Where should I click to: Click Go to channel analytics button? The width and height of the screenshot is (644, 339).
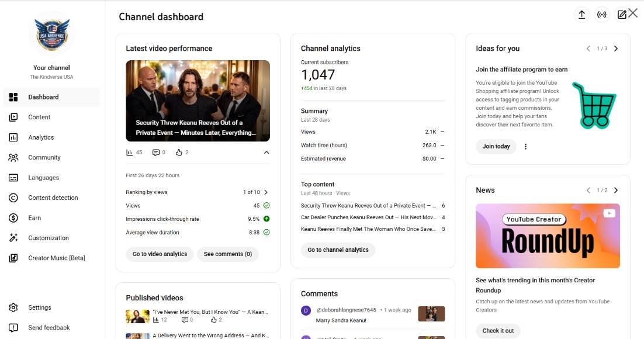click(x=338, y=250)
